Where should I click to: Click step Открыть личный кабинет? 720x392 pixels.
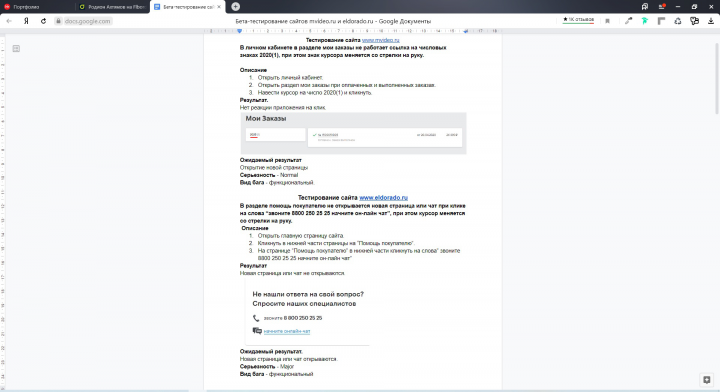[x=290, y=78]
